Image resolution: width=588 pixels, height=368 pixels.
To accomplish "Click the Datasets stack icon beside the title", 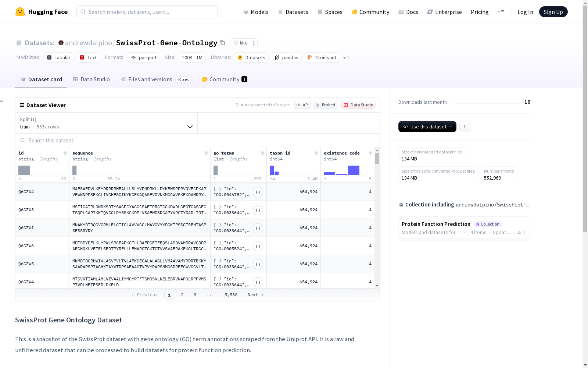I will pyautogui.click(x=19, y=43).
